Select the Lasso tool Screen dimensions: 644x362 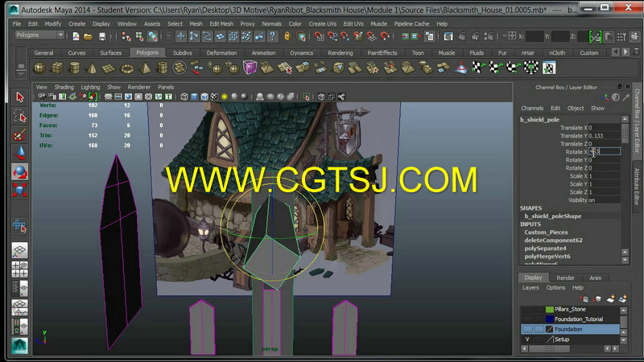point(19,116)
